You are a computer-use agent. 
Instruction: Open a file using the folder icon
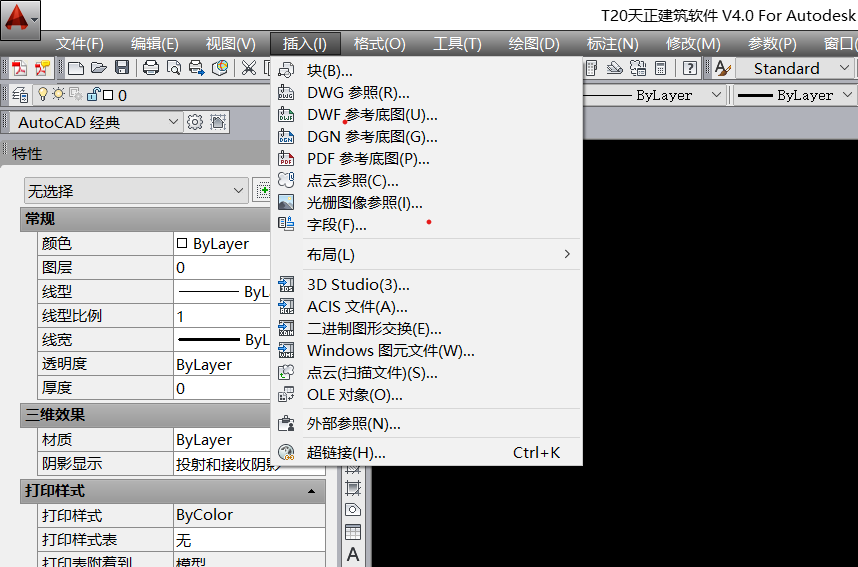(x=99, y=68)
